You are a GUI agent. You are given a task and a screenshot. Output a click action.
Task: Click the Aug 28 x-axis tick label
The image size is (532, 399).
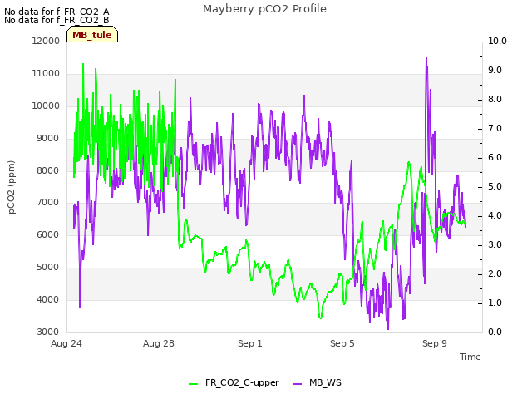click(x=159, y=343)
